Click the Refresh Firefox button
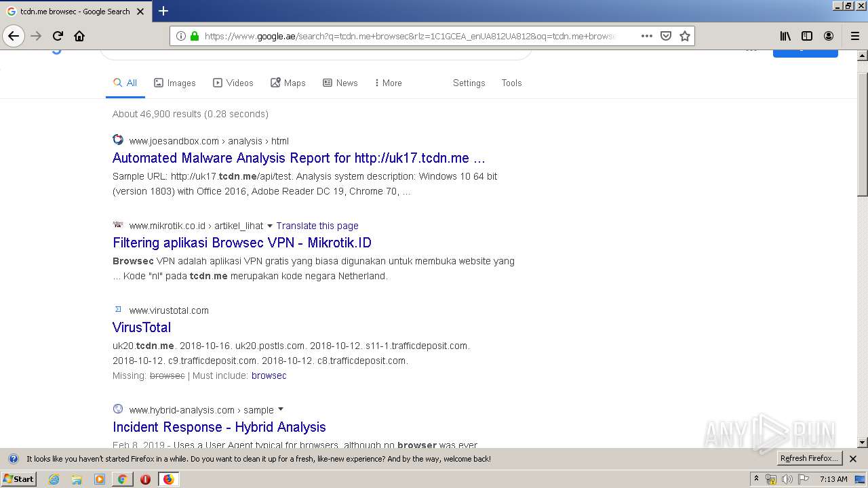The width and height of the screenshot is (868, 488). [810, 458]
